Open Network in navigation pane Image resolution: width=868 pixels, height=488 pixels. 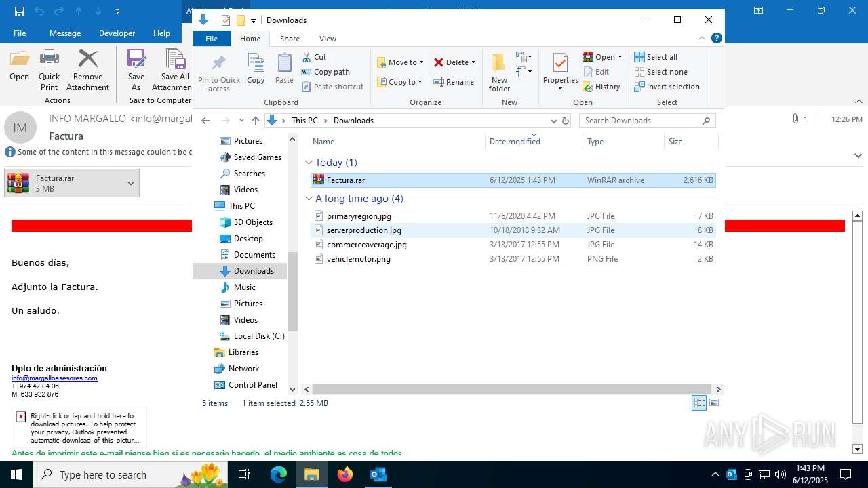[x=243, y=369]
